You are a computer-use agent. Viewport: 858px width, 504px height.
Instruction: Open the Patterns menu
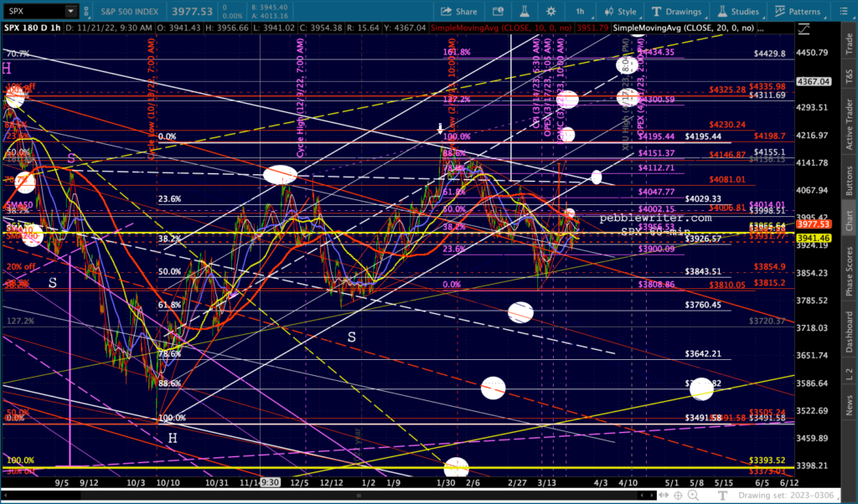pos(798,12)
